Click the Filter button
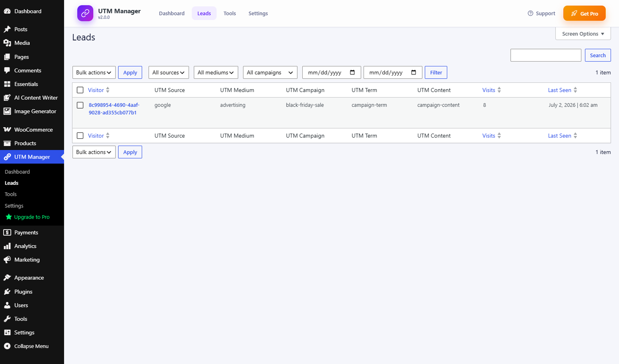The image size is (619, 364). point(436,72)
